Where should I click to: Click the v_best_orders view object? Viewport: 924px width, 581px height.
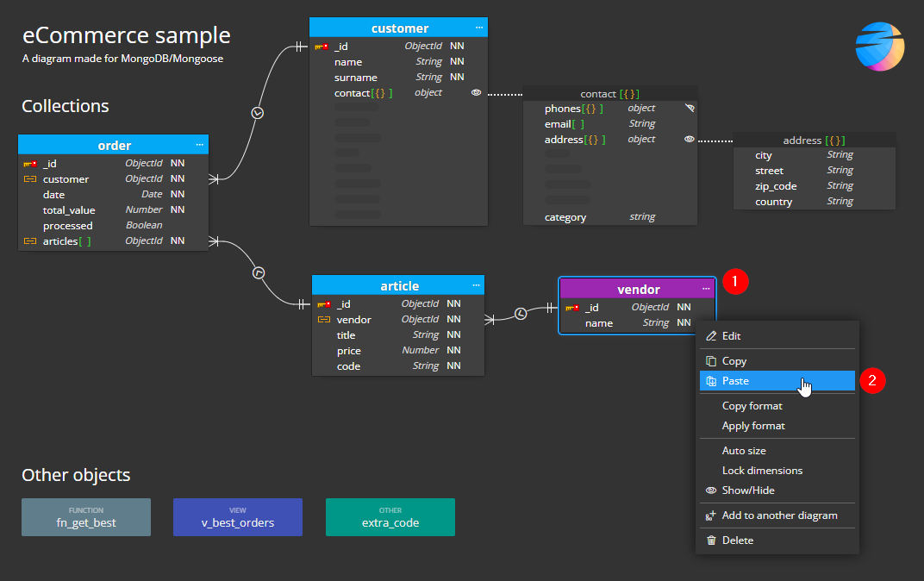point(238,515)
